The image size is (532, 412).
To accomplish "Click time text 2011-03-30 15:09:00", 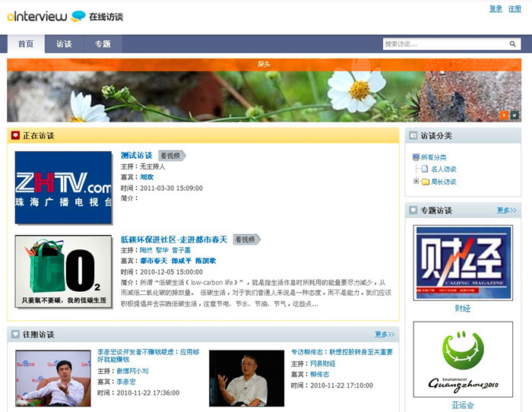I will [x=171, y=188].
